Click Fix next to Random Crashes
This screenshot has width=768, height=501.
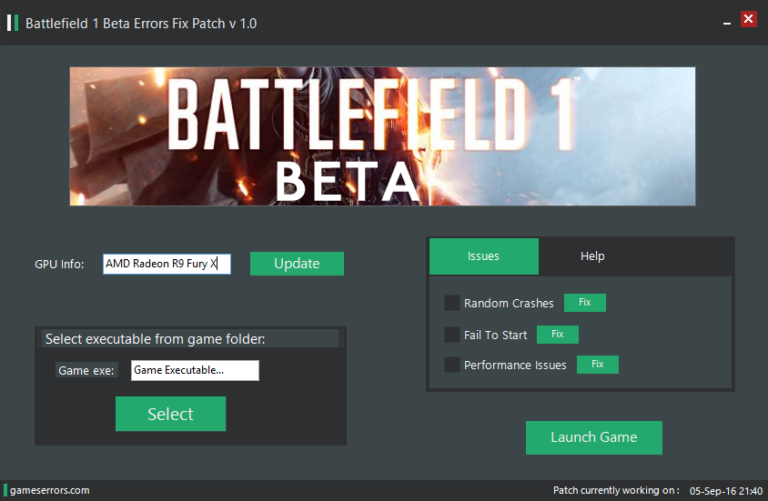(585, 303)
